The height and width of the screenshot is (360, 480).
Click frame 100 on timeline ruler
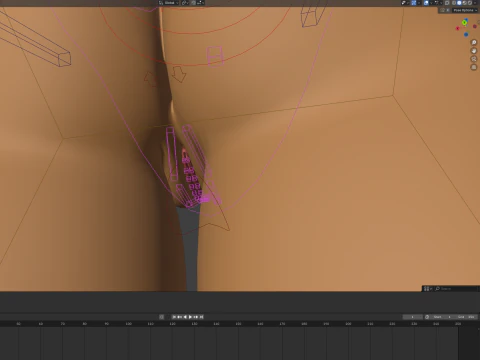(129, 324)
